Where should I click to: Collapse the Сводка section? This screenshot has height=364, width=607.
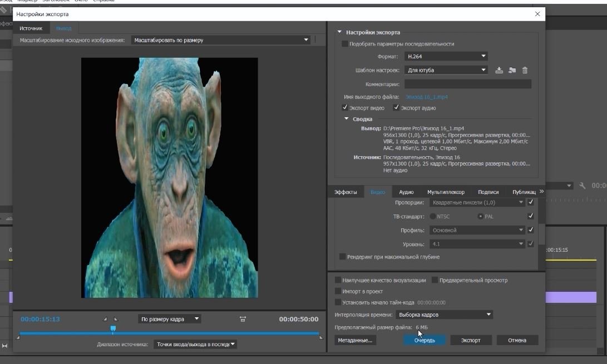pos(347,119)
